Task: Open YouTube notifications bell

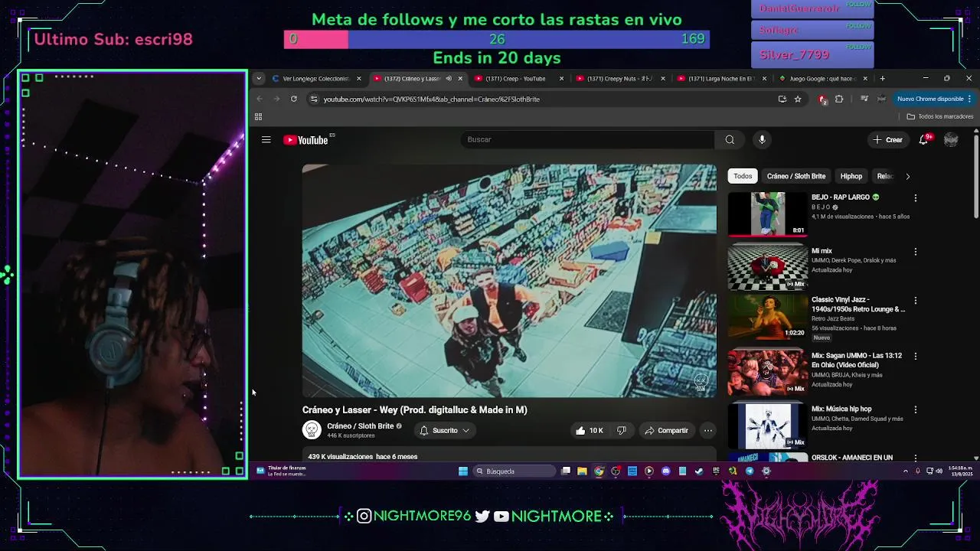Action: (924, 139)
